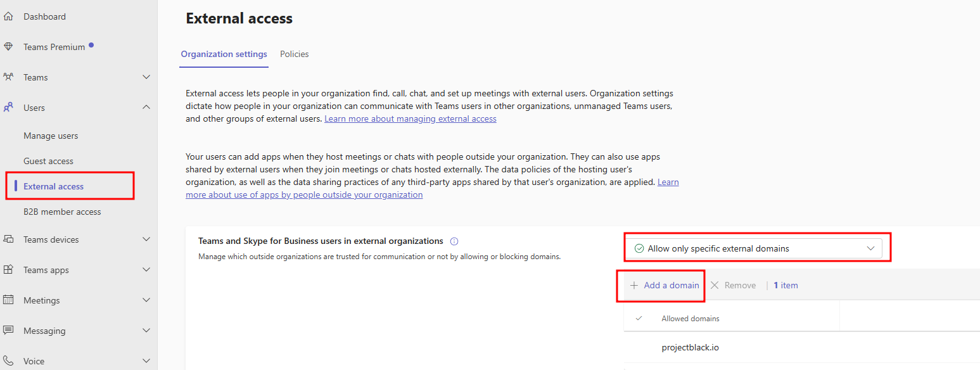Expand the Meetings section chevron
The image size is (980, 370).
[146, 300]
